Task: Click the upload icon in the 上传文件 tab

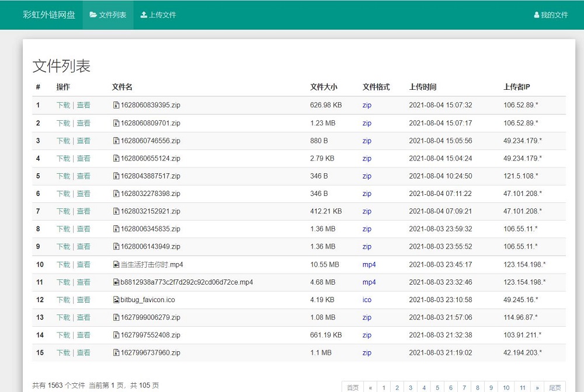Action: (x=143, y=15)
